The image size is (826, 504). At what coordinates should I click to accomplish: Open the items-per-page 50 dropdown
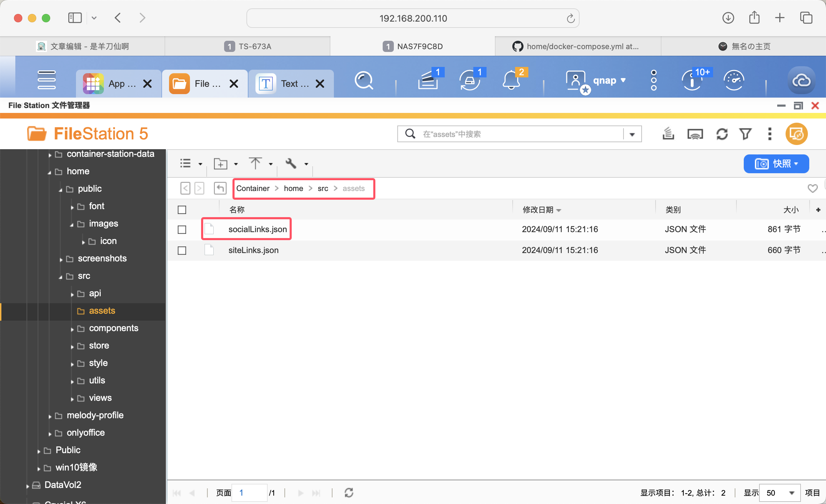pos(779,492)
